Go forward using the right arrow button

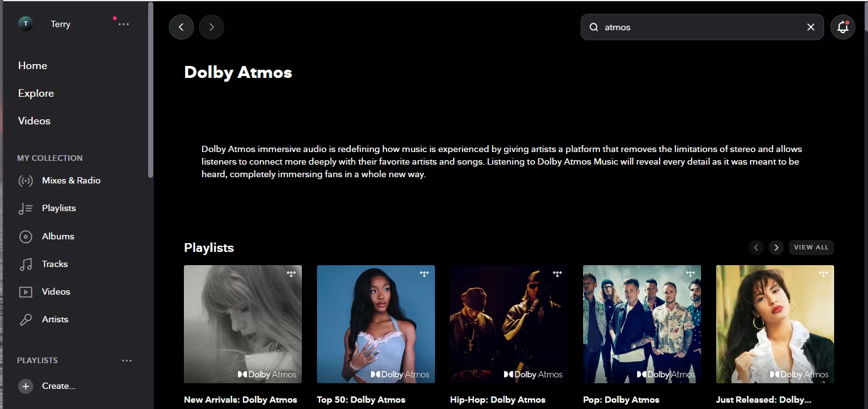click(212, 27)
